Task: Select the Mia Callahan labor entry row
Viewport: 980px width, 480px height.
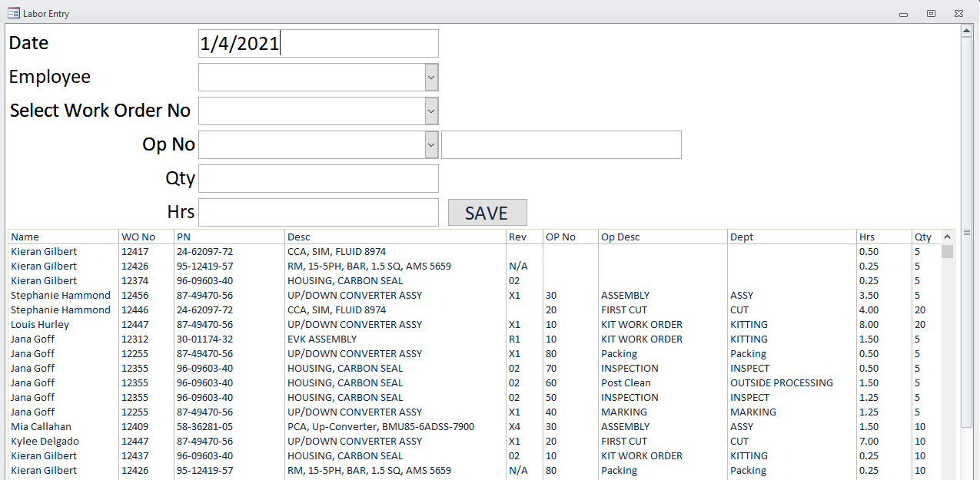Action: click(41, 427)
